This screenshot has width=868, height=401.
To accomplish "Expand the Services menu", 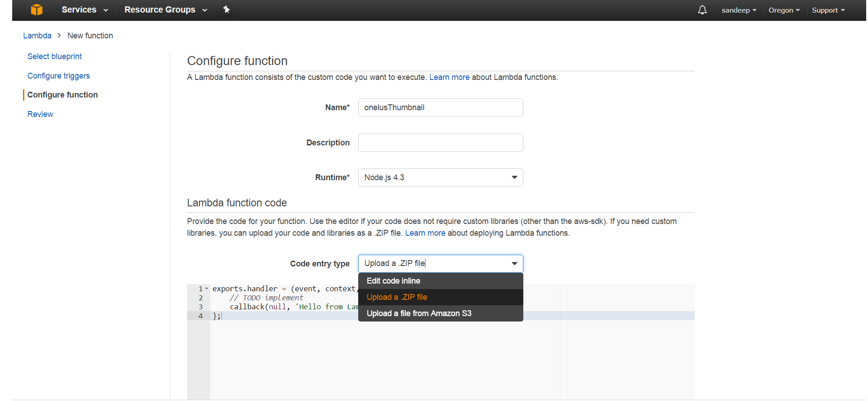I will (x=84, y=10).
